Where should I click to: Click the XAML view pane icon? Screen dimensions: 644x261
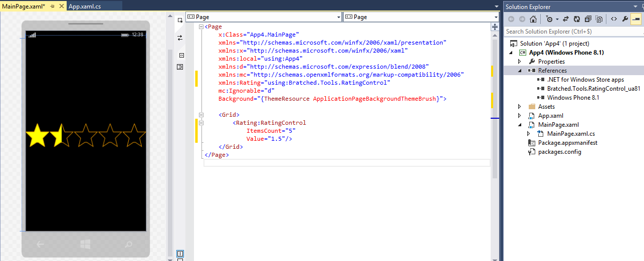click(181, 56)
